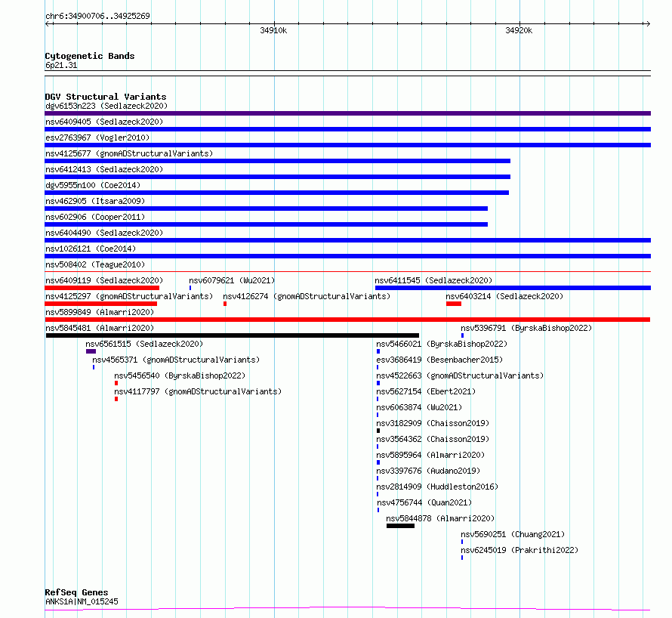The height and width of the screenshot is (618, 672).
Task: Click the blue nsv4125677 variant bar
Action: [x=277, y=161]
